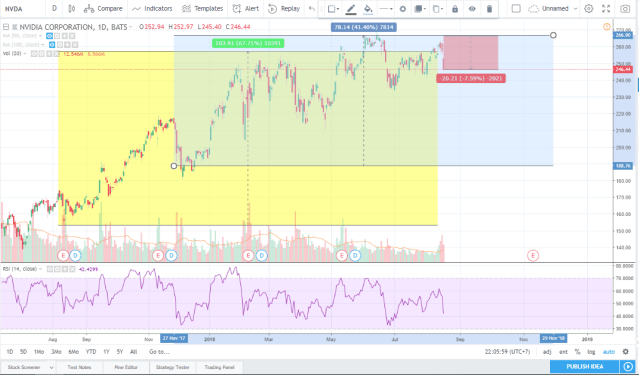Open the Compare symbols tool
This screenshot has height=375, width=639.
point(103,9)
